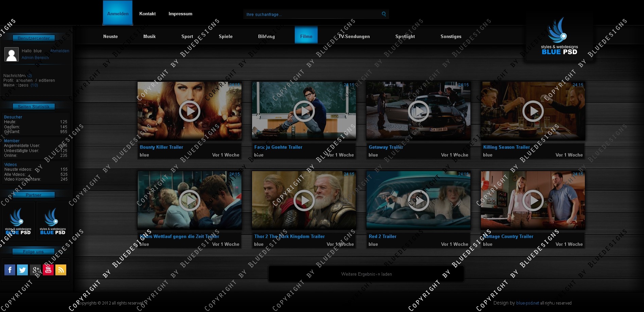Open the Nachrichten messages link

(x=18, y=76)
